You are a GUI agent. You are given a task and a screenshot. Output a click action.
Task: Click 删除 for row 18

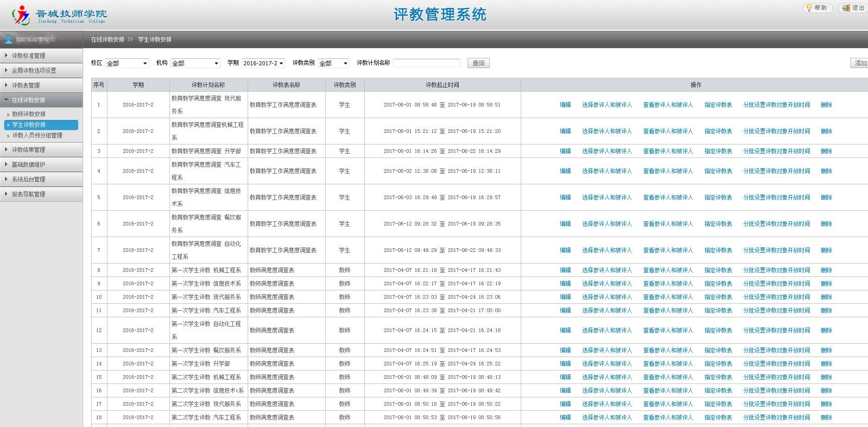tap(826, 417)
